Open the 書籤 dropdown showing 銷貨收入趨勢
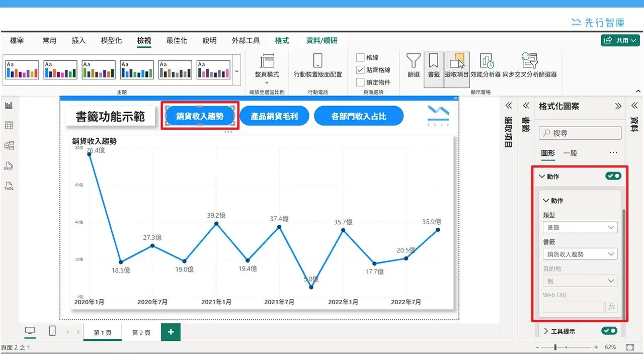This screenshot has width=644, height=362. click(580, 254)
